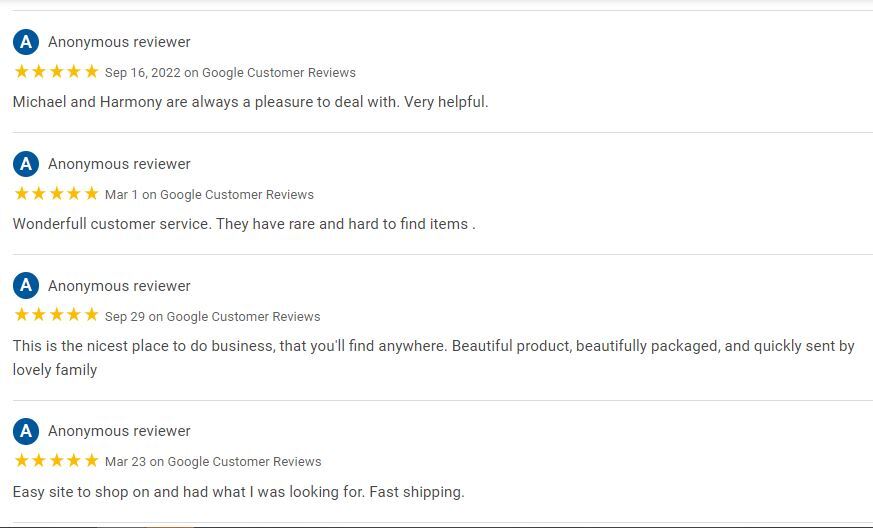Open the Sep 16, 2022 Google Customer Reviews link
Viewport: 873px width, 528px height.
(230, 72)
